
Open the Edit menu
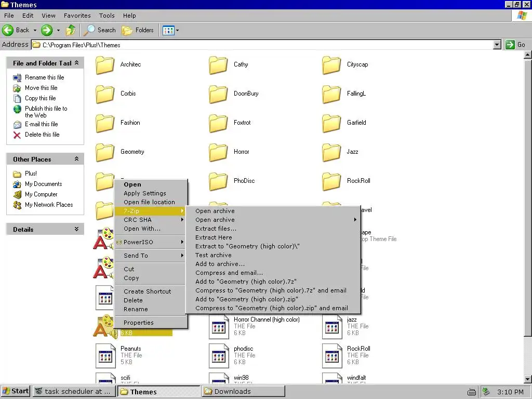click(x=28, y=16)
